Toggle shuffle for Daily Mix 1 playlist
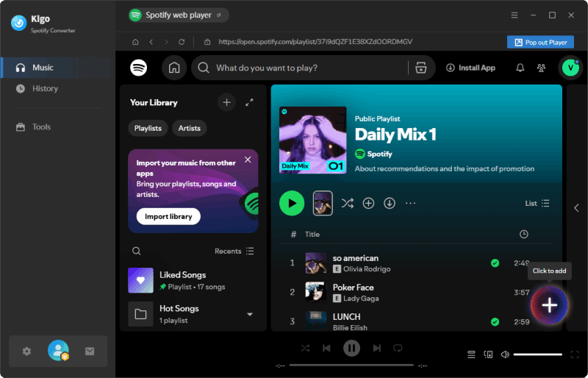This screenshot has height=378, width=588. pyautogui.click(x=347, y=204)
